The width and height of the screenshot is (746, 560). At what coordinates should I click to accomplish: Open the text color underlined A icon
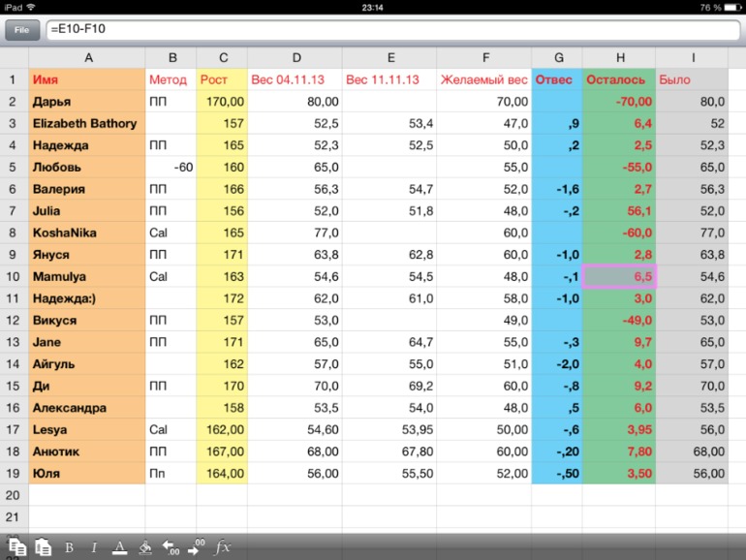[x=119, y=547]
